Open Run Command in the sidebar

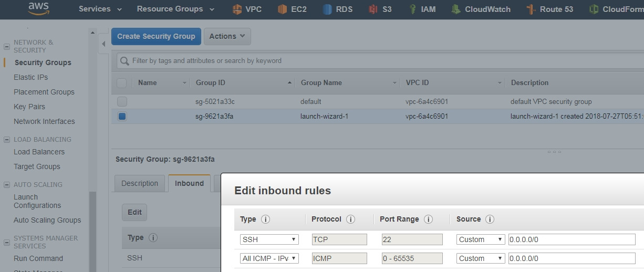(38, 258)
